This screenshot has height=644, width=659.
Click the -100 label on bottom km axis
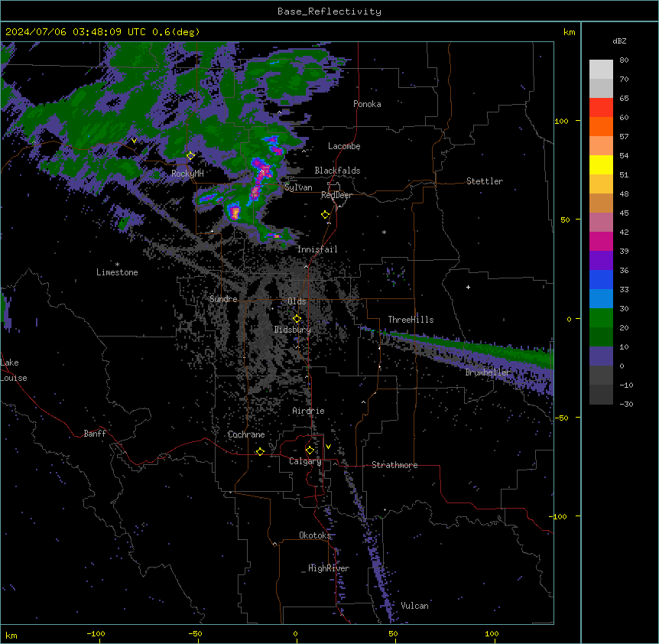coord(96,633)
